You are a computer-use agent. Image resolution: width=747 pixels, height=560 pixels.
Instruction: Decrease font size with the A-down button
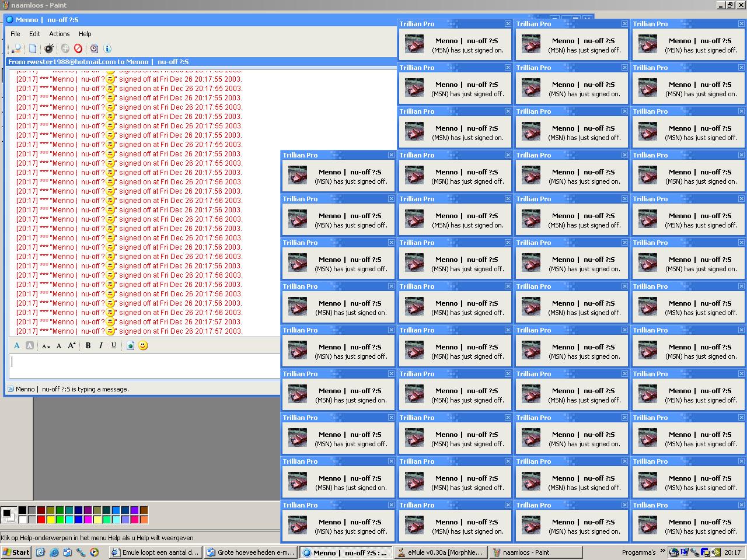pyautogui.click(x=46, y=345)
